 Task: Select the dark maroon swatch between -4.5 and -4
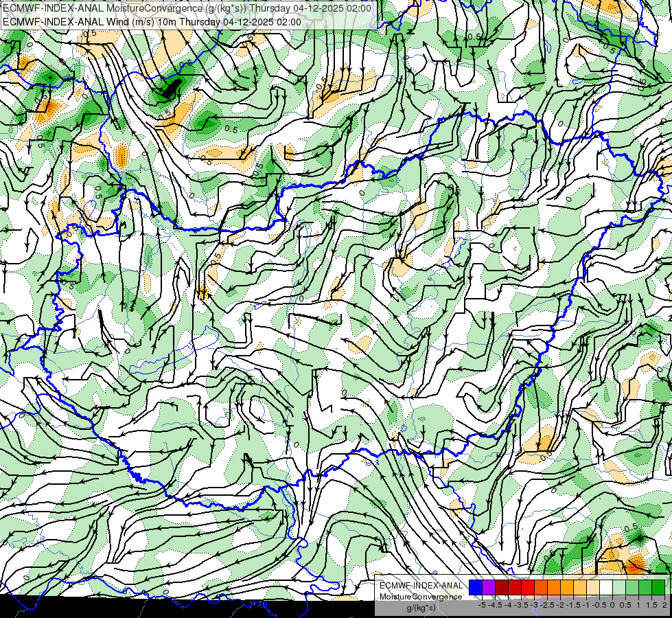click(502, 587)
